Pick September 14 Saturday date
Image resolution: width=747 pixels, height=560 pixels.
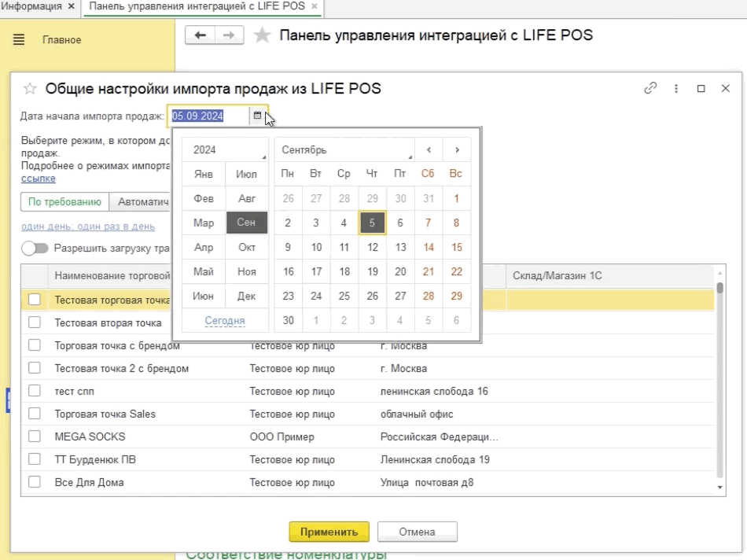click(429, 247)
